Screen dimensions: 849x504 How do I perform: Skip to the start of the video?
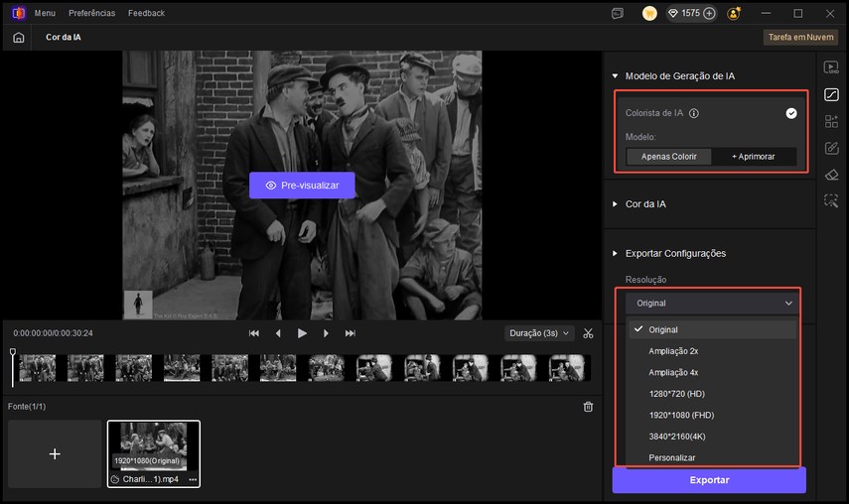coord(254,333)
